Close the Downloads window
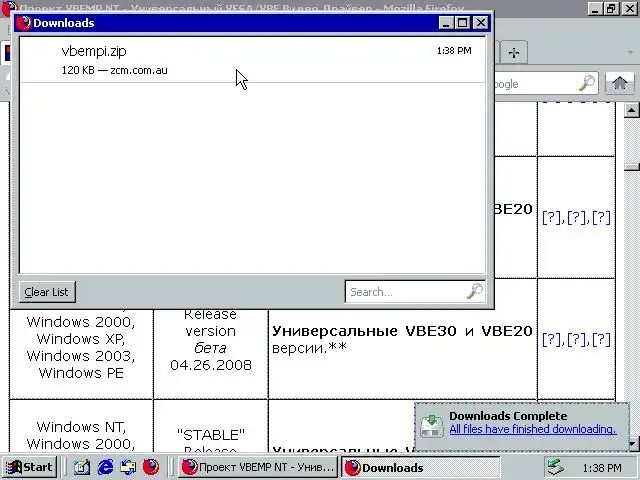This screenshot has width=640, height=480. [x=481, y=23]
